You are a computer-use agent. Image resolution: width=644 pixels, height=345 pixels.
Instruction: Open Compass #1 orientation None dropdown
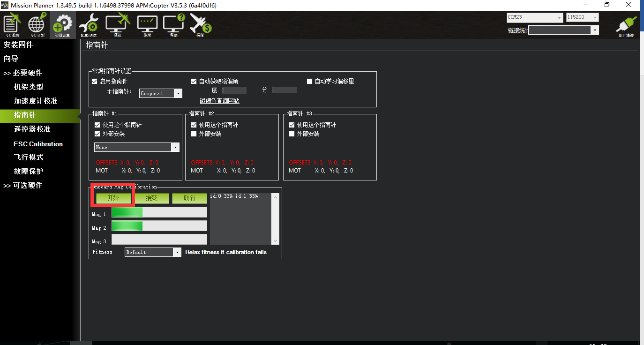137,147
